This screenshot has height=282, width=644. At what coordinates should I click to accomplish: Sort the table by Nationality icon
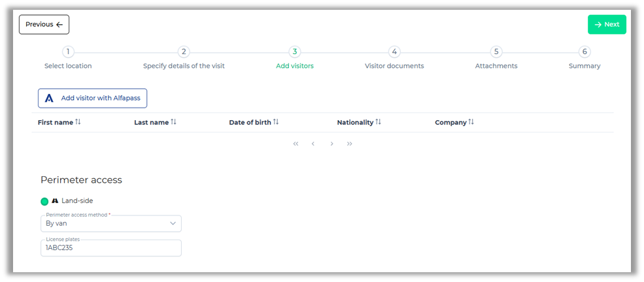click(379, 122)
